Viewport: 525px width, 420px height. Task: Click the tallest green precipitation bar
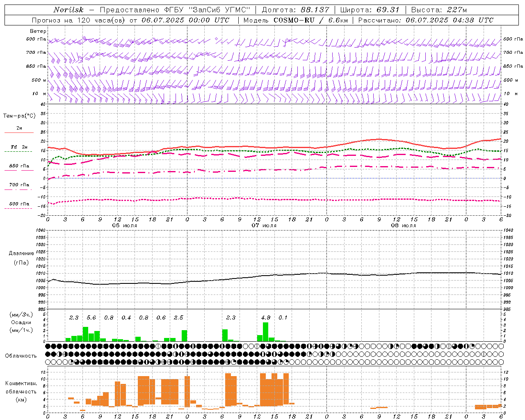[x=266, y=332]
